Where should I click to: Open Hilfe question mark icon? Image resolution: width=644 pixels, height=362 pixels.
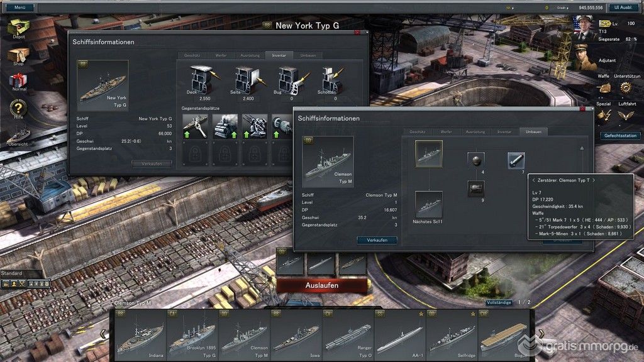click(19, 109)
